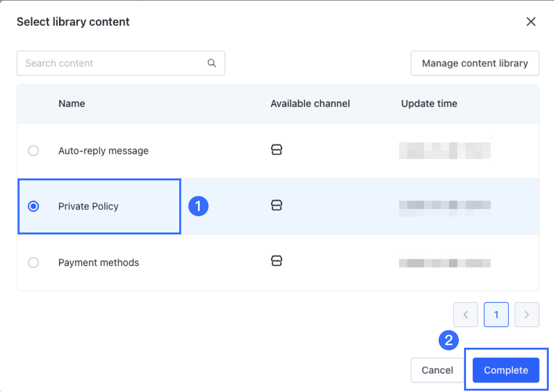This screenshot has width=554, height=392.
Task: Click the Auto-reply message name text
Action: (103, 151)
